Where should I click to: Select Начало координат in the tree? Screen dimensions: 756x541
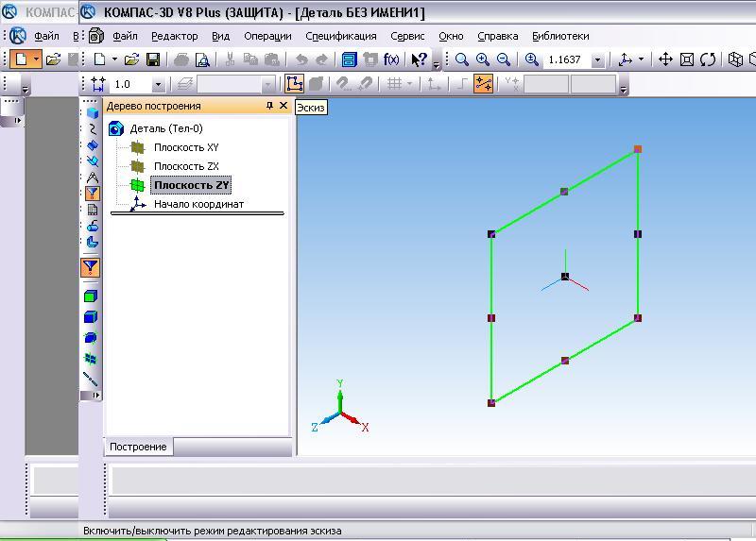tap(198, 204)
